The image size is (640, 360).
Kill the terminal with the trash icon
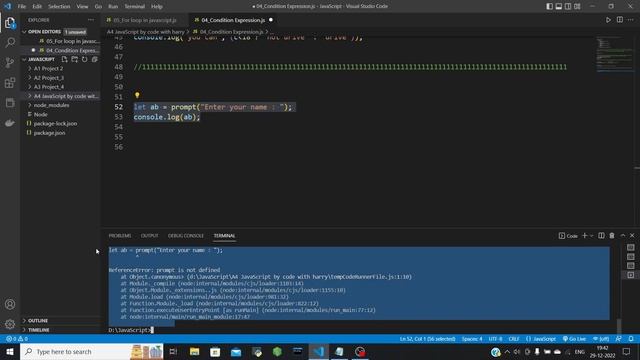pos(612,236)
